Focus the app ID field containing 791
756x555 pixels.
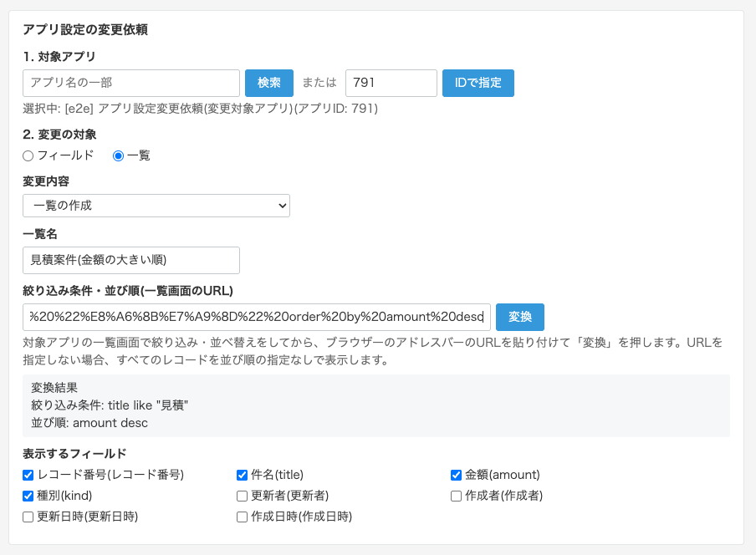(391, 83)
